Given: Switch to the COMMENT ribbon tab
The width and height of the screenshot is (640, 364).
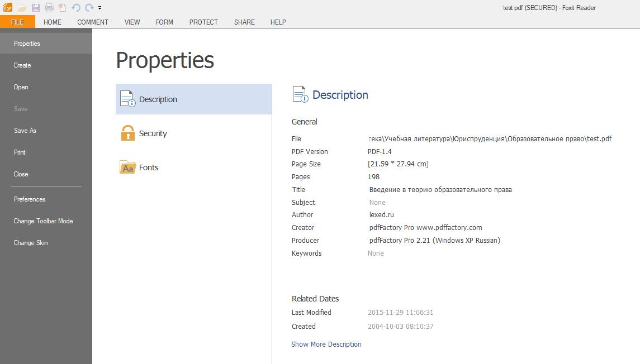Looking at the screenshot, I should tap(93, 22).
